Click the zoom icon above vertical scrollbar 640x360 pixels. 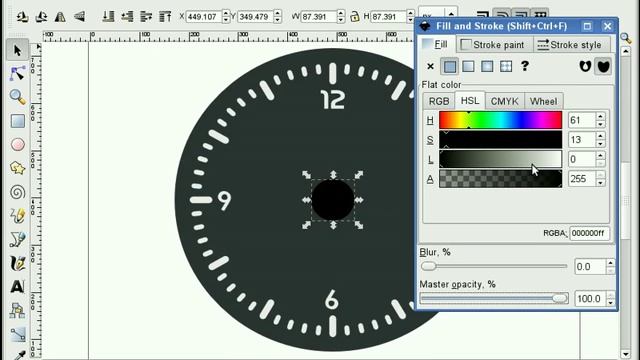tap(626, 38)
